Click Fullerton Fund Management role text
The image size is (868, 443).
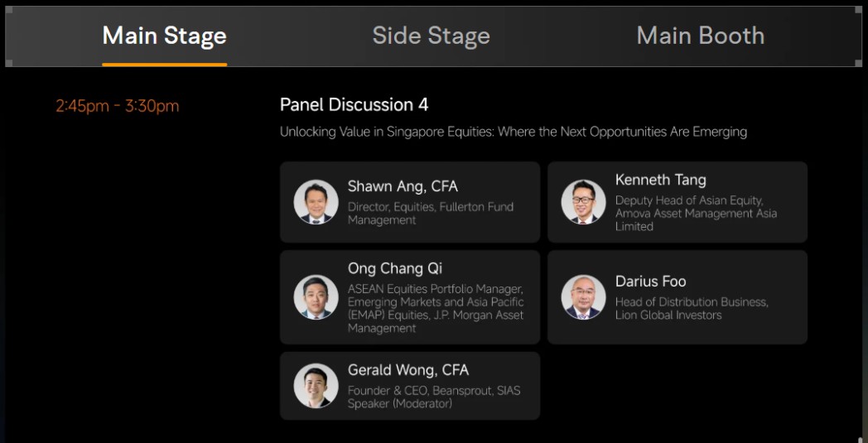[x=431, y=213]
